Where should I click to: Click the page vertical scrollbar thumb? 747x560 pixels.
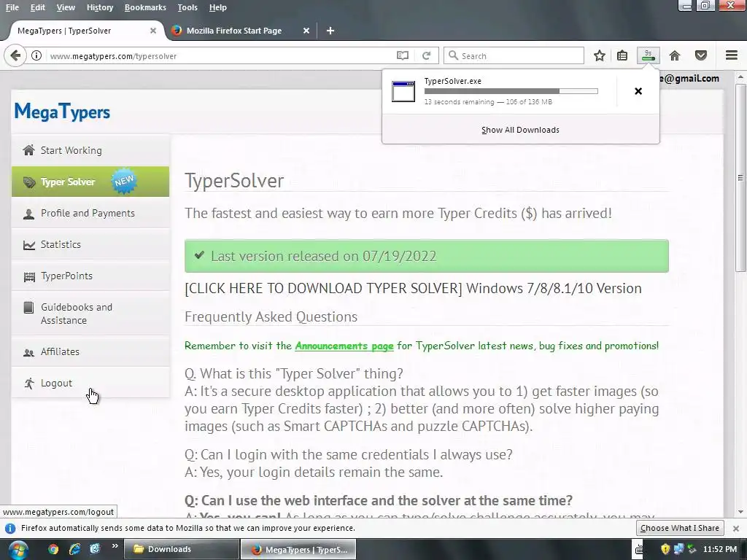point(740,178)
